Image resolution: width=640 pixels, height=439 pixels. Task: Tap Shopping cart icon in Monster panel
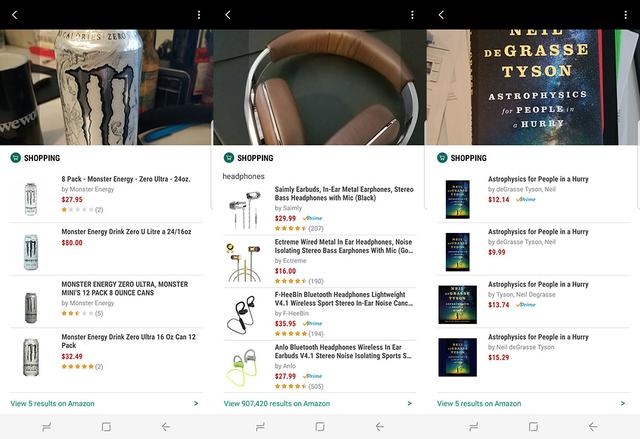pyautogui.click(x=16, y=157)
